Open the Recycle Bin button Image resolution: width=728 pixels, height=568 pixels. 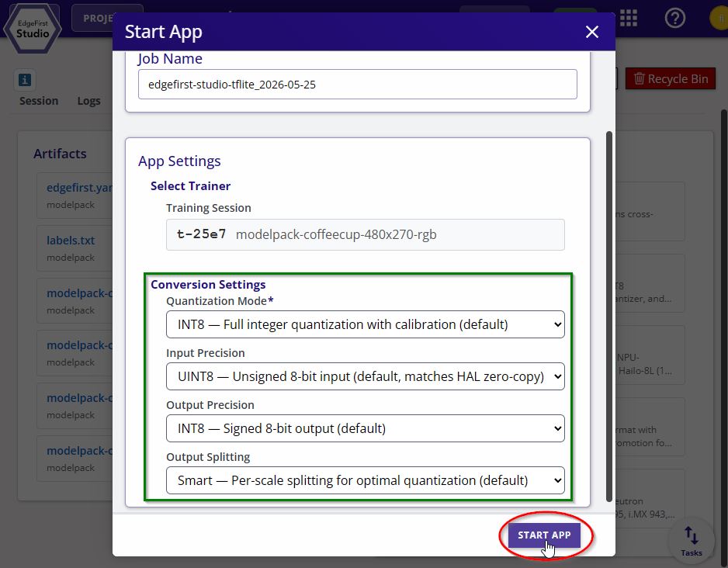tap(671, 78)
